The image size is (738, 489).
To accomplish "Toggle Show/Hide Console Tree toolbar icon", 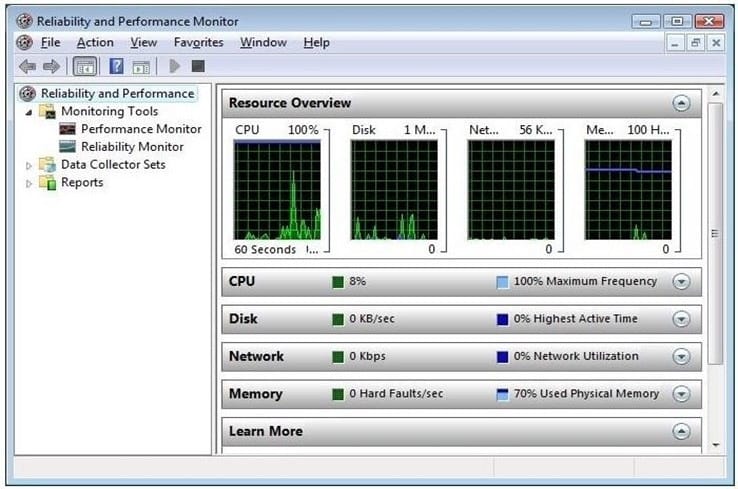I will tap(85, 66).
